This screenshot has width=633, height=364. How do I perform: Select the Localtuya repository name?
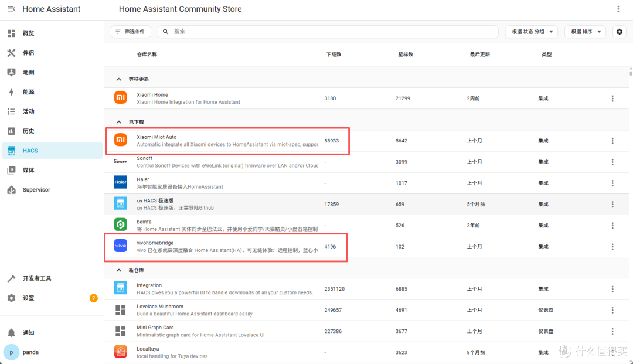coord(148,349)
